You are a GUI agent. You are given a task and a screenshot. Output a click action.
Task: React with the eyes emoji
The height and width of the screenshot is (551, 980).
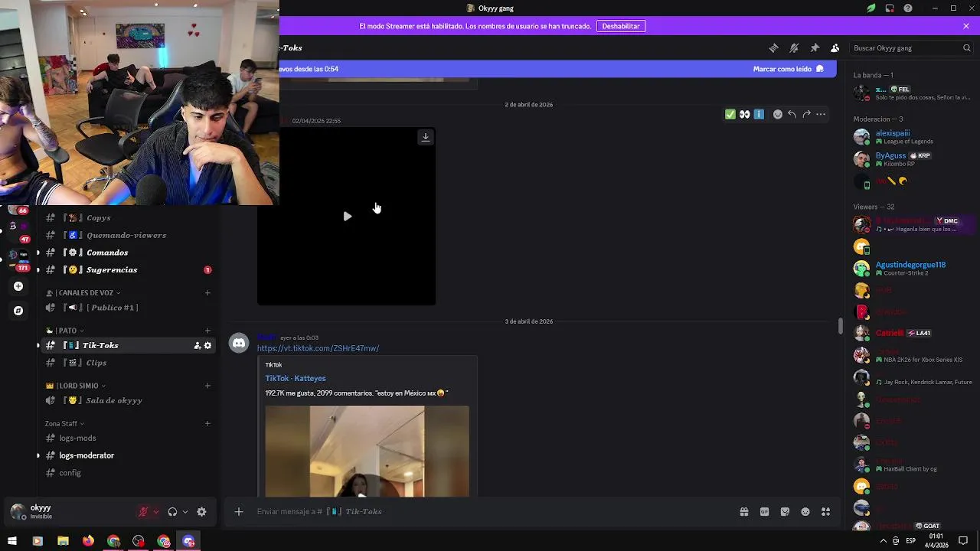(745, 115)
